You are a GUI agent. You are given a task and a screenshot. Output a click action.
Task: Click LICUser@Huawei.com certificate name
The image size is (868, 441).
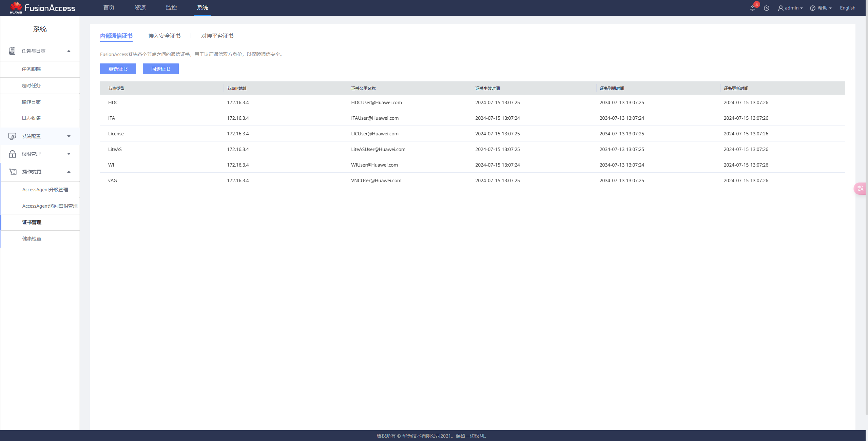pos(375,134)
